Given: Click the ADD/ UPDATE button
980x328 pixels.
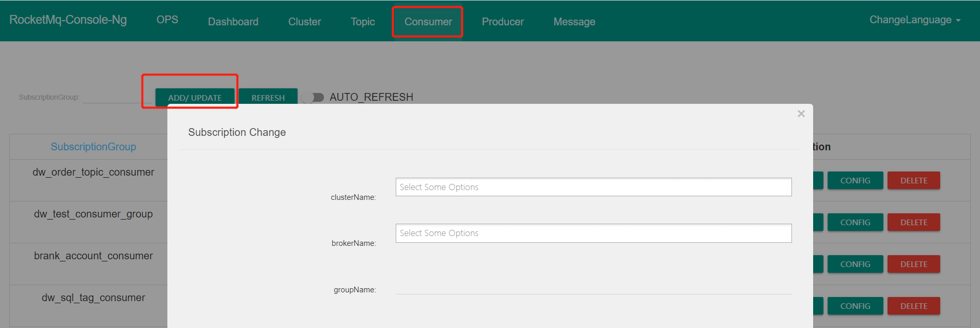Looking at the screenshot, I should pos(195,97).
